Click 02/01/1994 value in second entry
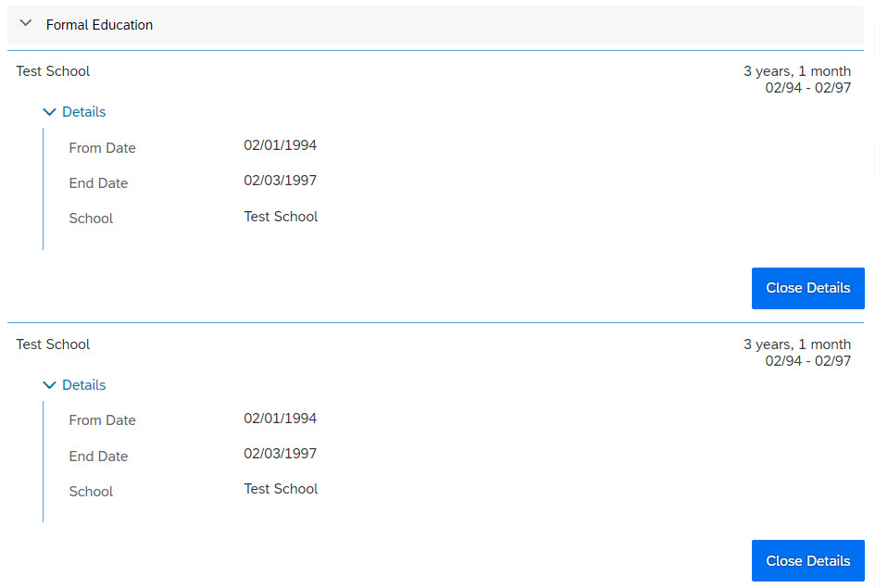 [x=281, y=419]
